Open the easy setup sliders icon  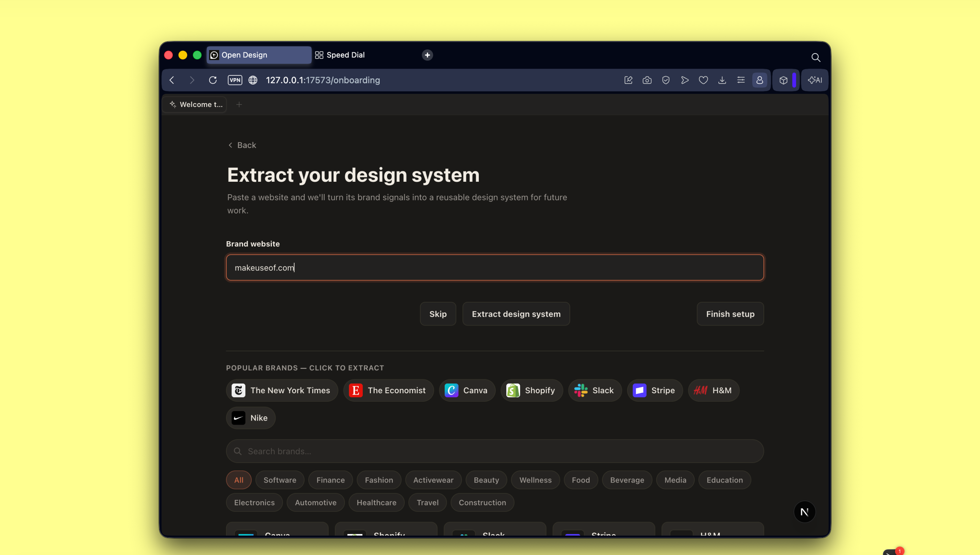pos(741,80)
